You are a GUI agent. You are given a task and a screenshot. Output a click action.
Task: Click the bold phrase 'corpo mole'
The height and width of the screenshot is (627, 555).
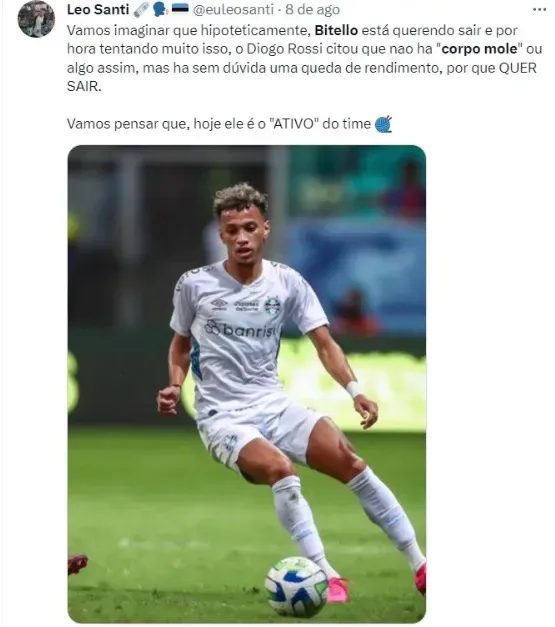click(479, 49)
